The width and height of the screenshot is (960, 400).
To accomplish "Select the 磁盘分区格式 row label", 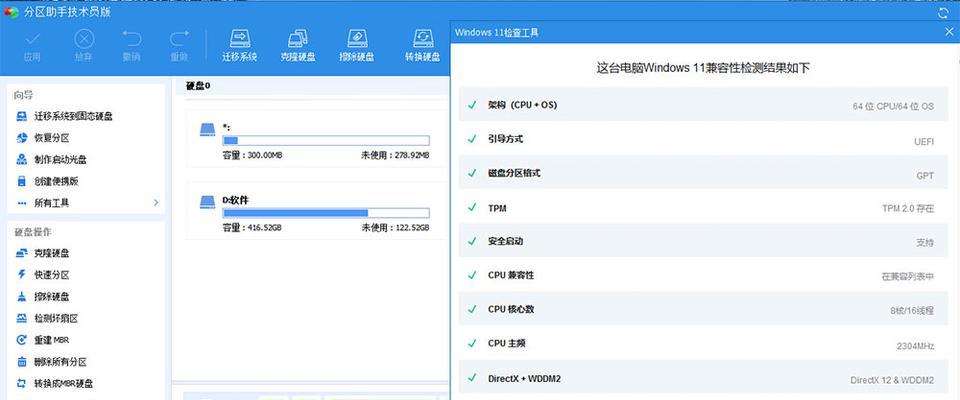I will point(514,173).
